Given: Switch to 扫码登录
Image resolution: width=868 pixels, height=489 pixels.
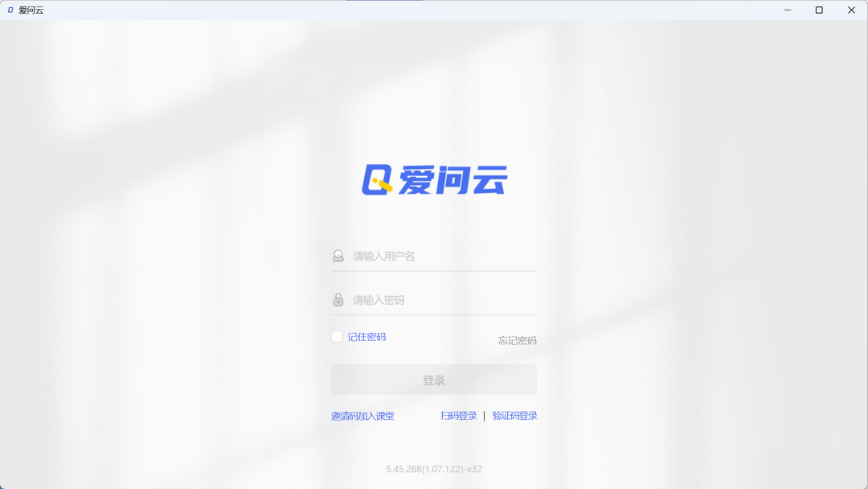Looking at the screenshot, I should pyautogui.click(x=458, y=416).
